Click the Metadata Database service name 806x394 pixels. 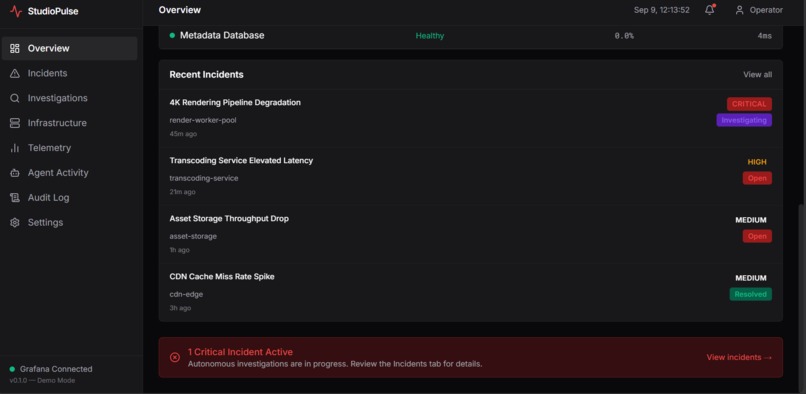(x=222, y=35)
